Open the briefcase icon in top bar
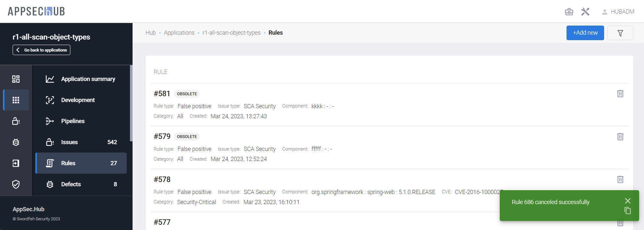The height and width of the screenshot is (230, 644). coord(569,12)
